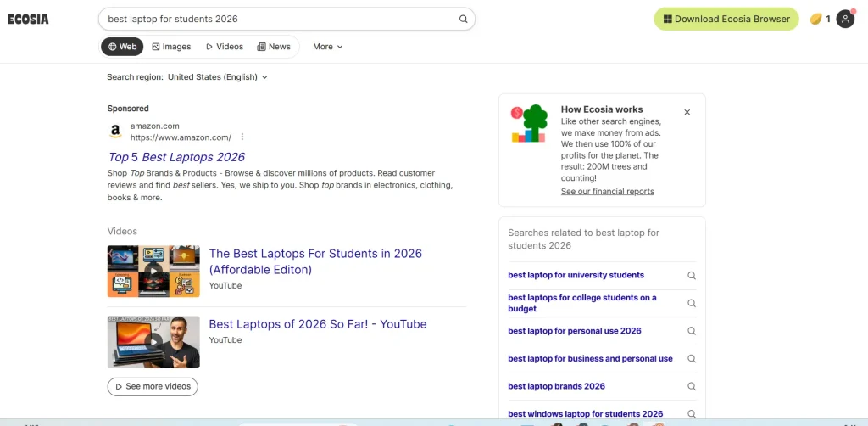Click Download Ecosia Browser button
This screenshot has height=426, width=868.
tap(726, 19)
